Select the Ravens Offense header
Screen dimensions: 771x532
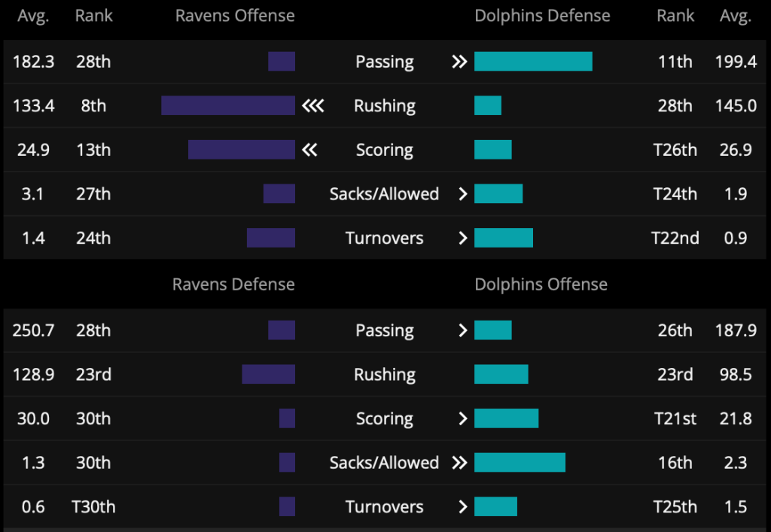235,16
